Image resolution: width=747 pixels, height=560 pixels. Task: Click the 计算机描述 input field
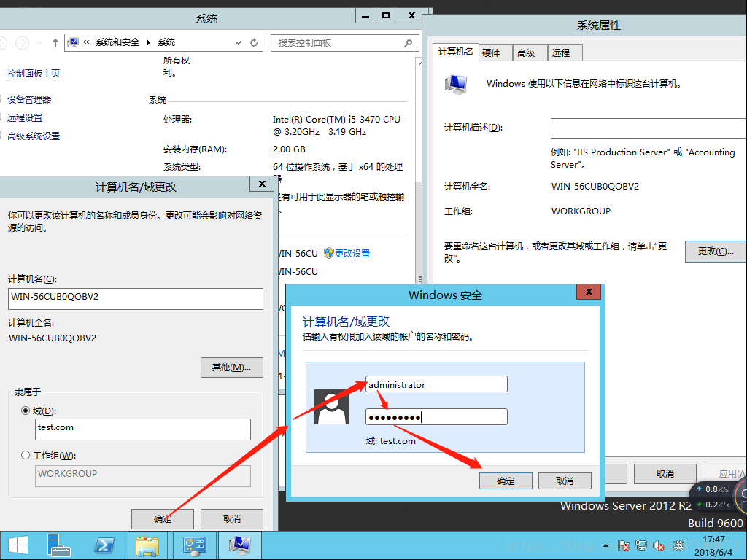coord(649,128)
